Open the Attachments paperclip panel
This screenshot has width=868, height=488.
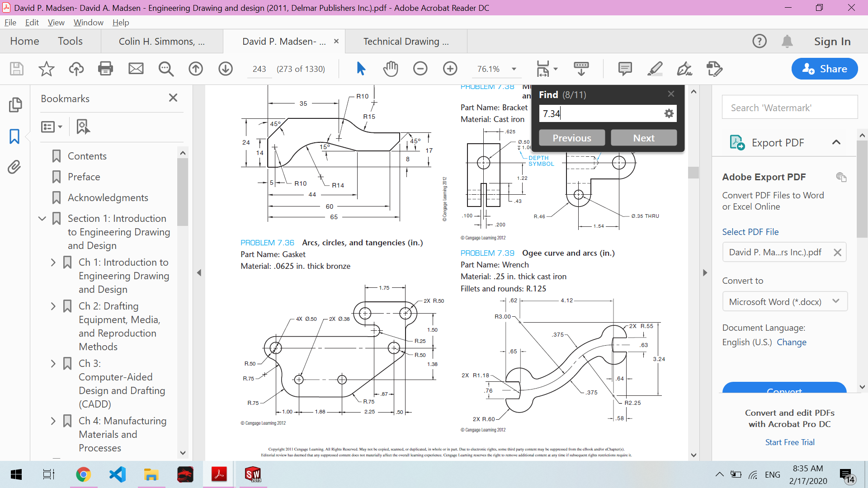point(14,167)
